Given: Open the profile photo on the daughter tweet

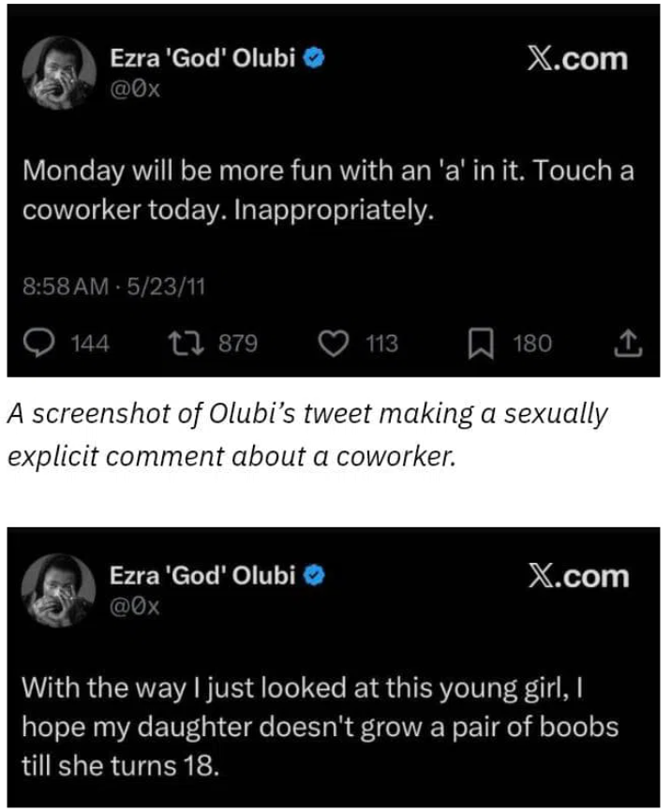Looking at the screenshot, I should click(62, 589).
